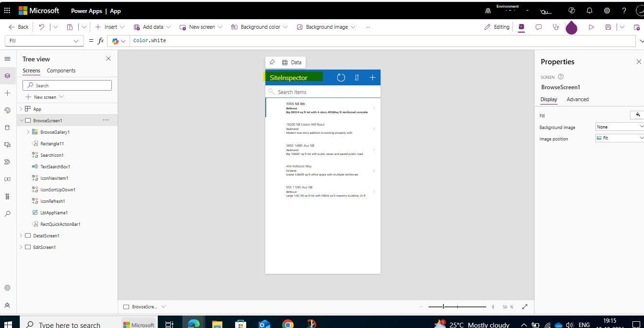Open the Theme palette icon in rail

[7, 110]
